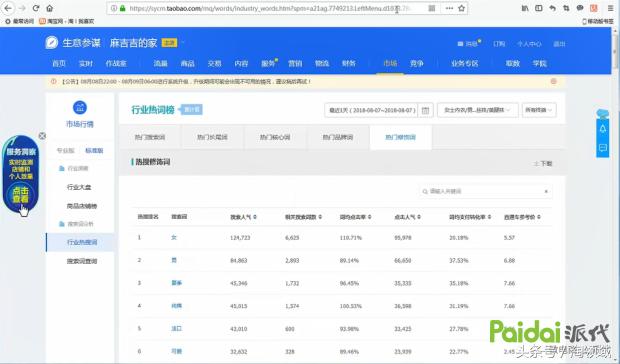
Task: Switch sidebar to 标准版
Action: click(94, 151)
